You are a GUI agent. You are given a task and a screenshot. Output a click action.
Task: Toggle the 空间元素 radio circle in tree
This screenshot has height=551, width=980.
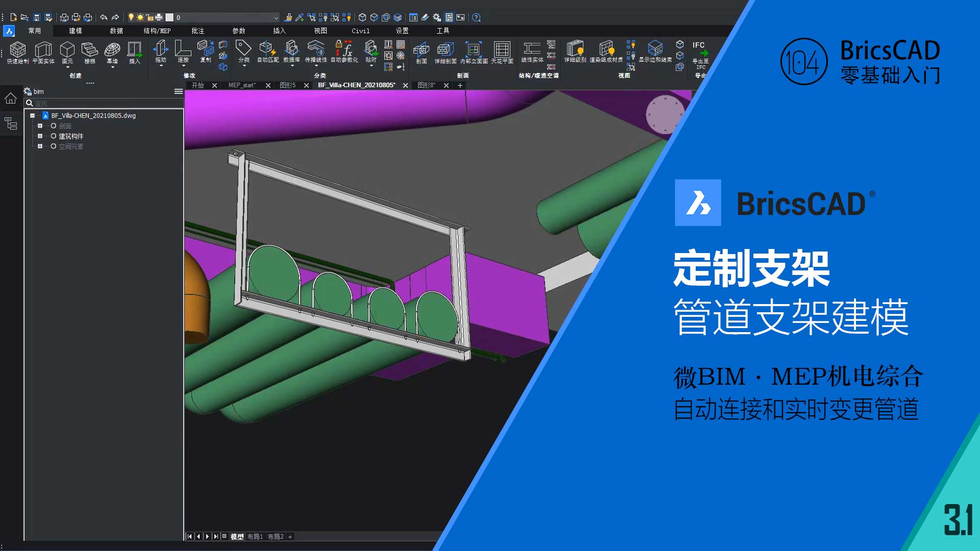[x=53, y=146]
